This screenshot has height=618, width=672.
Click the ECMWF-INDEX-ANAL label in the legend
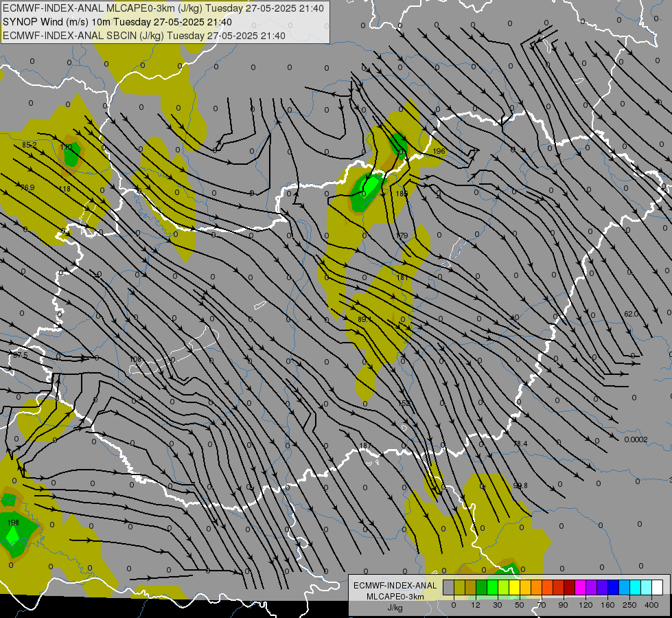(395, 586)
